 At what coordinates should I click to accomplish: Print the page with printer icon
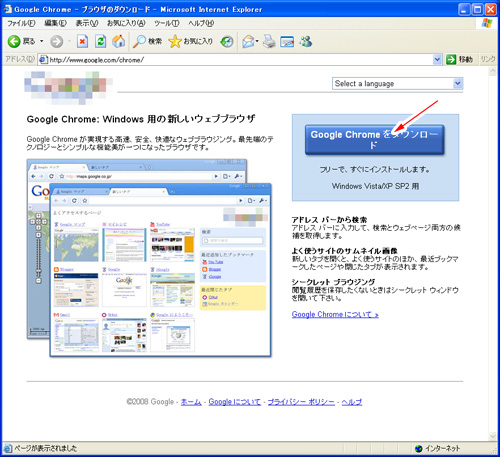point(269,41)
